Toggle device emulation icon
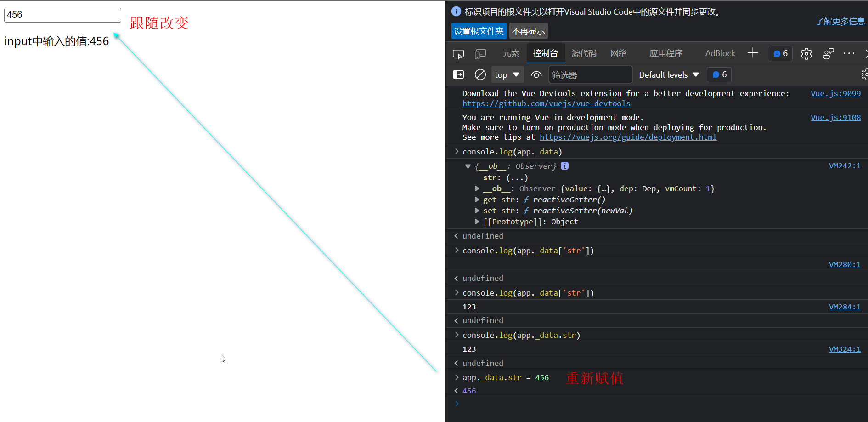 coord(480,54)
